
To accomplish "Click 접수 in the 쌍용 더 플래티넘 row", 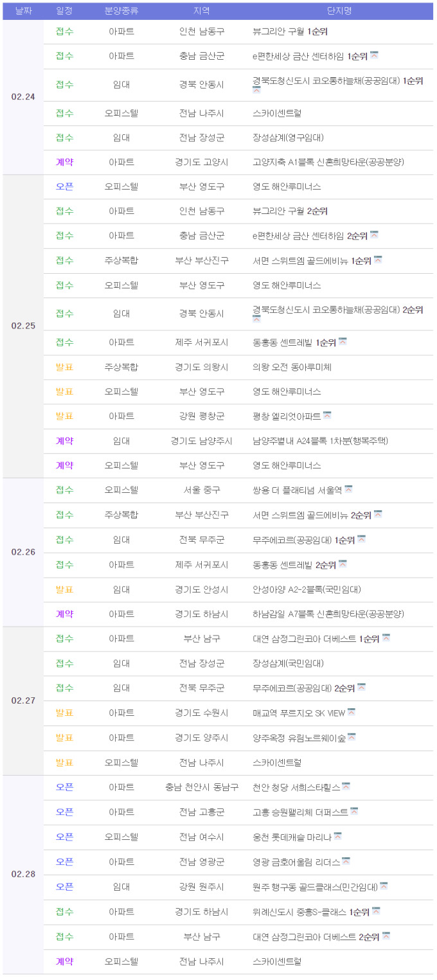I will [64, 490].
